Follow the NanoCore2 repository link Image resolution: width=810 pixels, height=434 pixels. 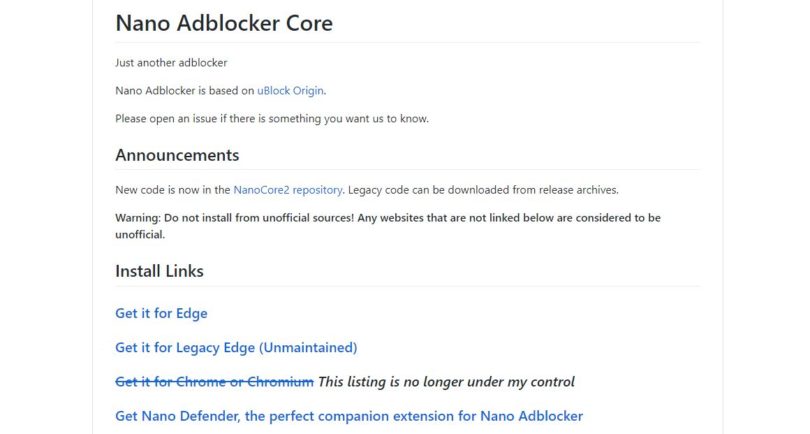[x=288, y=190]
